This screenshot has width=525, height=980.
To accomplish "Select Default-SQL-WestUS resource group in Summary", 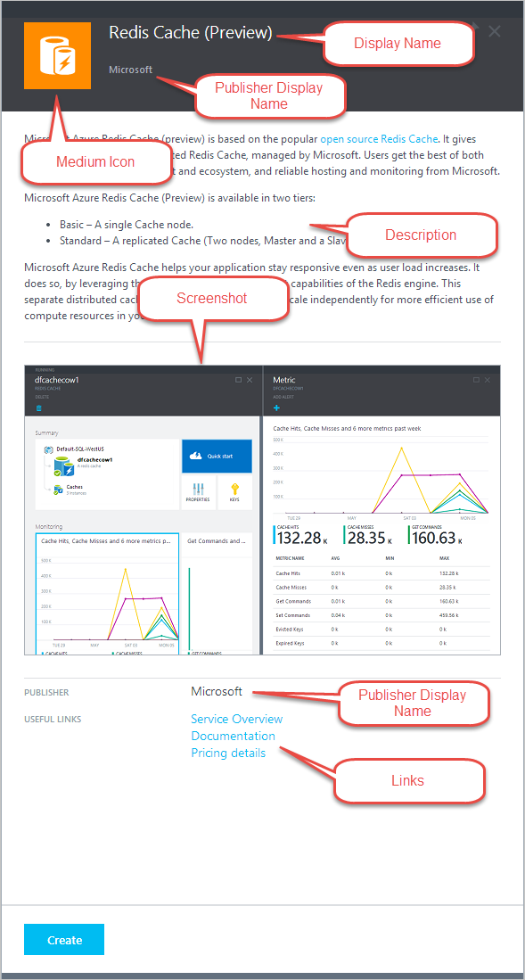I will [73, 449].
